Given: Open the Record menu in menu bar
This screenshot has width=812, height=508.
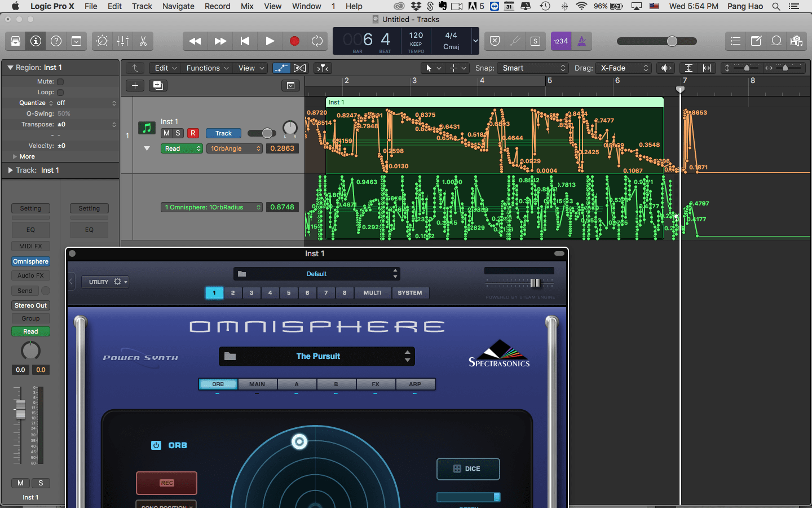Looking at the screenshot, I should pyautogui.click(x=218, y=6).
